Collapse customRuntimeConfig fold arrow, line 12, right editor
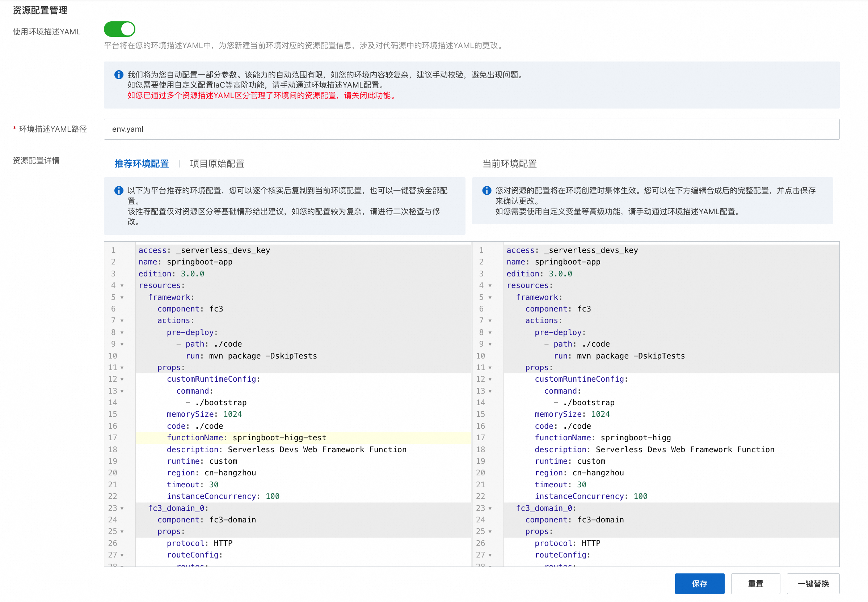This screenshot has width=868, height=602. 490,380
